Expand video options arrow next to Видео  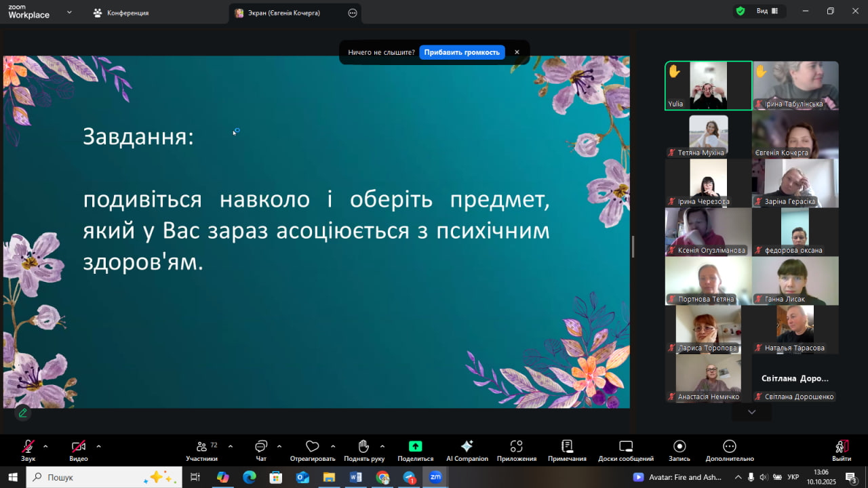98,446
